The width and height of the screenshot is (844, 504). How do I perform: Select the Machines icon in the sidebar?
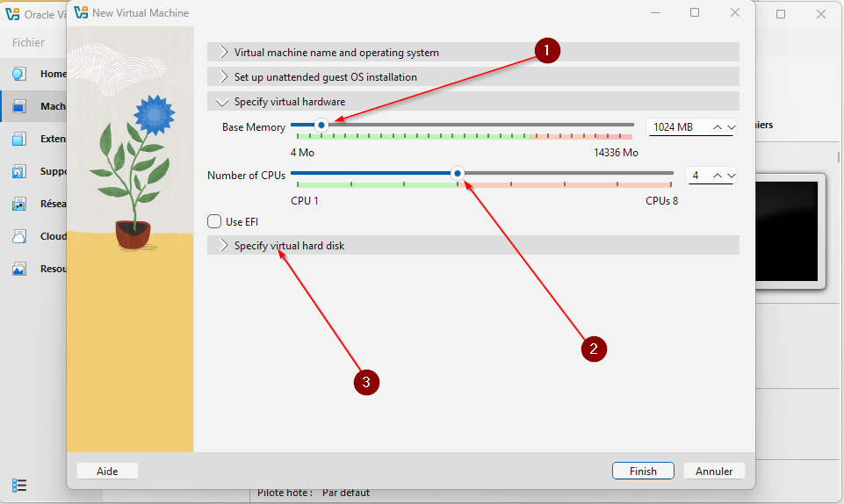pyautogui.click(x=18, y=106)
